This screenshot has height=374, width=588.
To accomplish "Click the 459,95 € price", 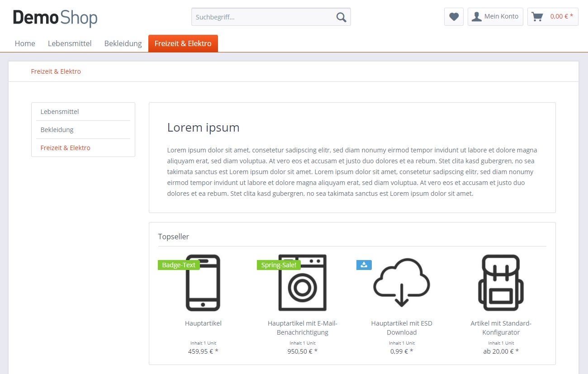I will point(203,351).
